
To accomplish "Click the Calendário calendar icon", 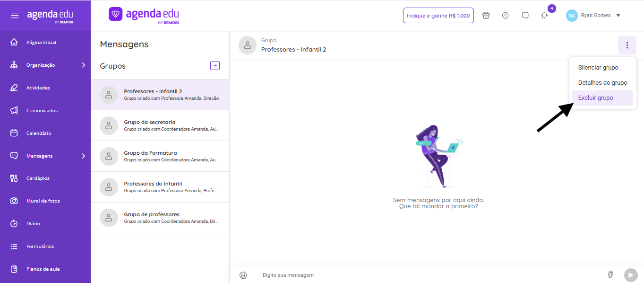I will [x=14, y=133].
